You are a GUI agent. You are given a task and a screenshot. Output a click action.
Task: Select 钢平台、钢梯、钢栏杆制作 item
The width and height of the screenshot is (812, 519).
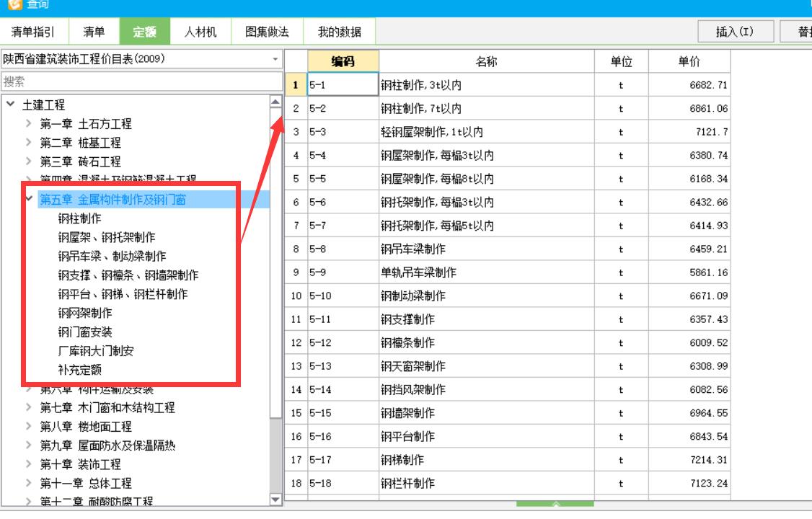(x=123, y=294)
